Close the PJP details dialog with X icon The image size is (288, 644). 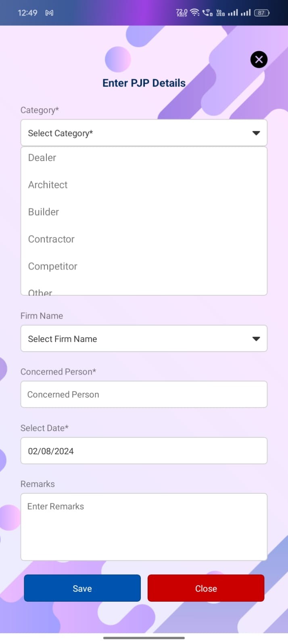259,60
